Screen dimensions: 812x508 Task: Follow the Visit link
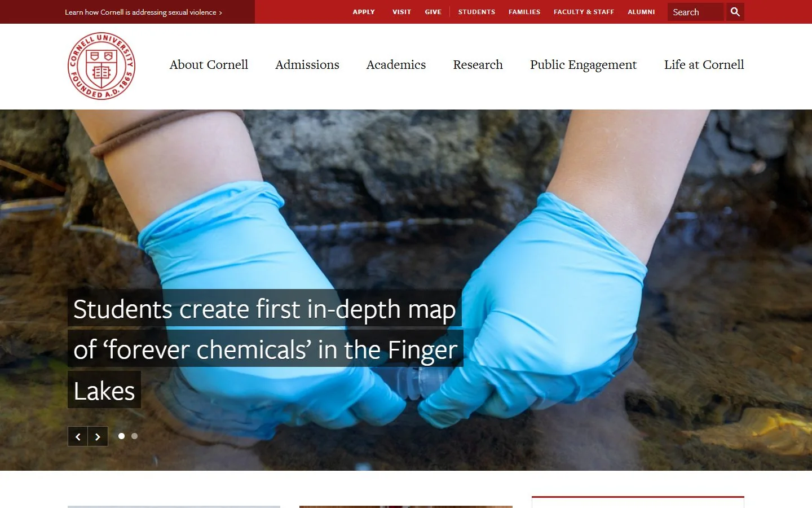point(402,12)
